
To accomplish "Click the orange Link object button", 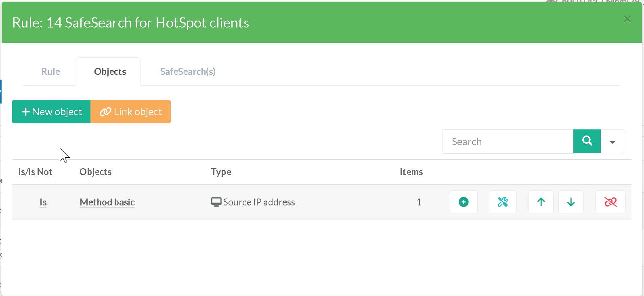I will click(130, 112).
